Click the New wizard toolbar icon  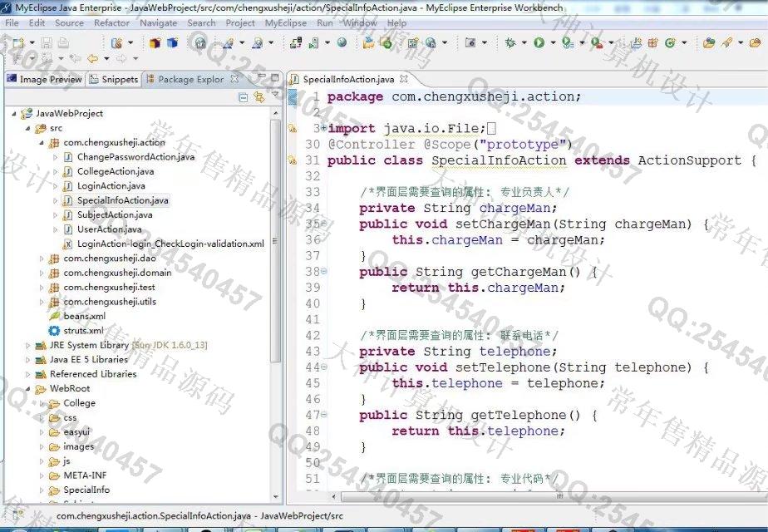(x=18, y=43)
